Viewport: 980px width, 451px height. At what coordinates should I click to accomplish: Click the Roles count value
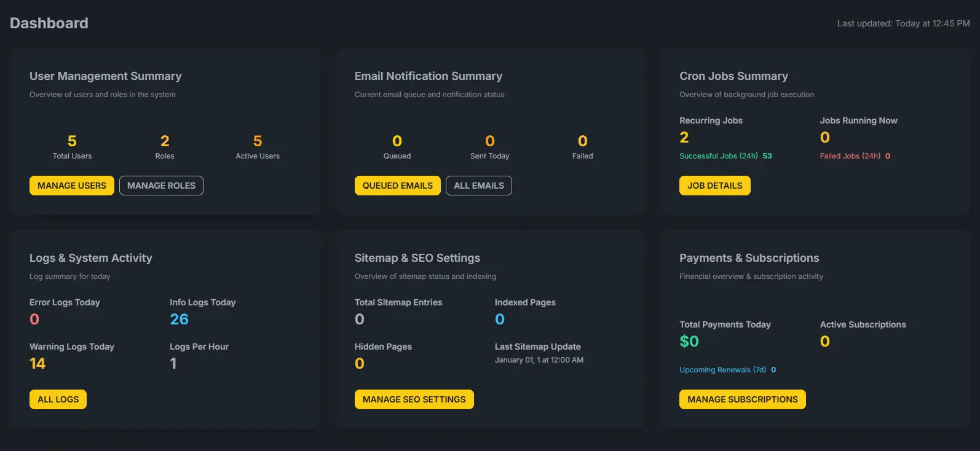[x=165, y=141]
